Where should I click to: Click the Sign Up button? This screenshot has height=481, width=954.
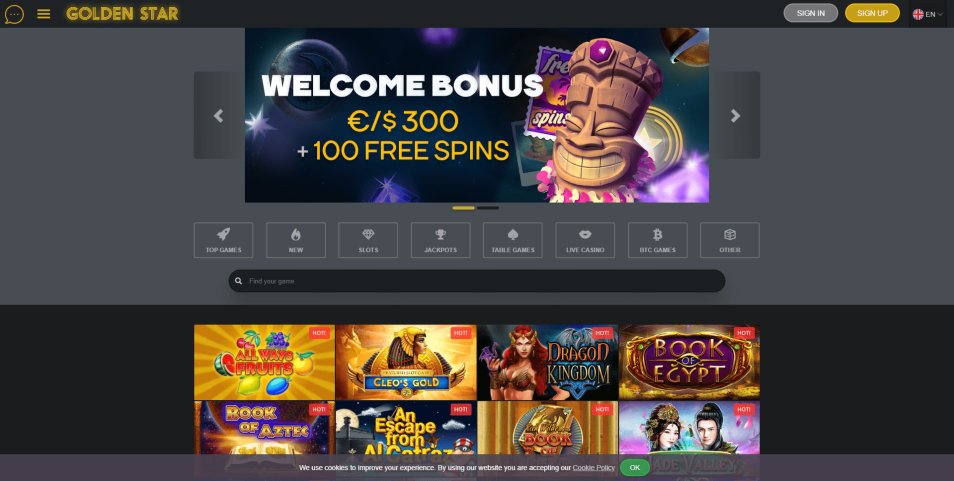click(x=872, y=13)
